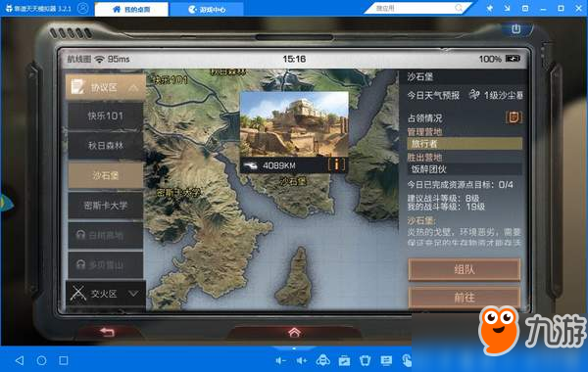This screenshot has height=372, width=588.
Task: Open the user account icon in the title bar
Action: click(83, 8)
